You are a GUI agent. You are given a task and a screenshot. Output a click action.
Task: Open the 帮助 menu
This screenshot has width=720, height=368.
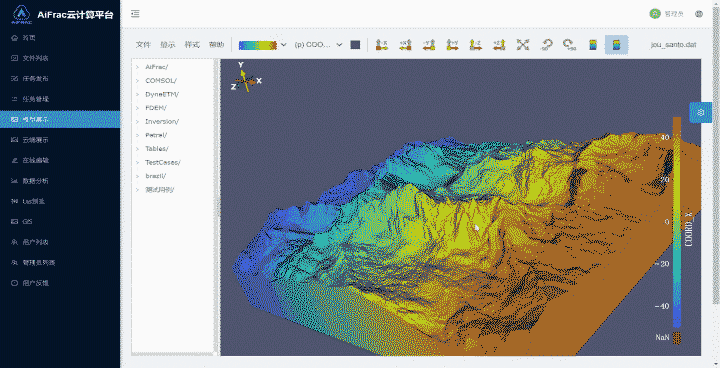(216, 45)
